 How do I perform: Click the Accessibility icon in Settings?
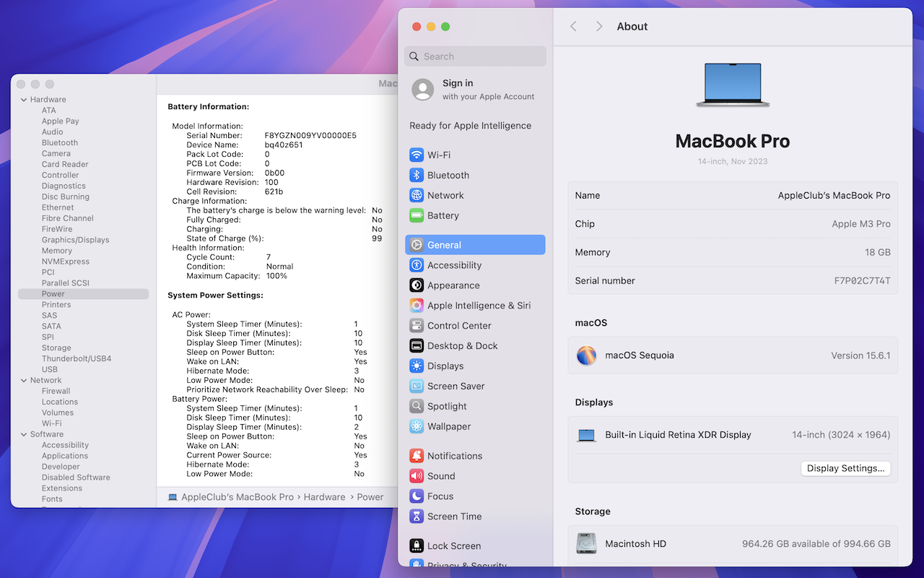pyautogui.click(x=417, y=265)
